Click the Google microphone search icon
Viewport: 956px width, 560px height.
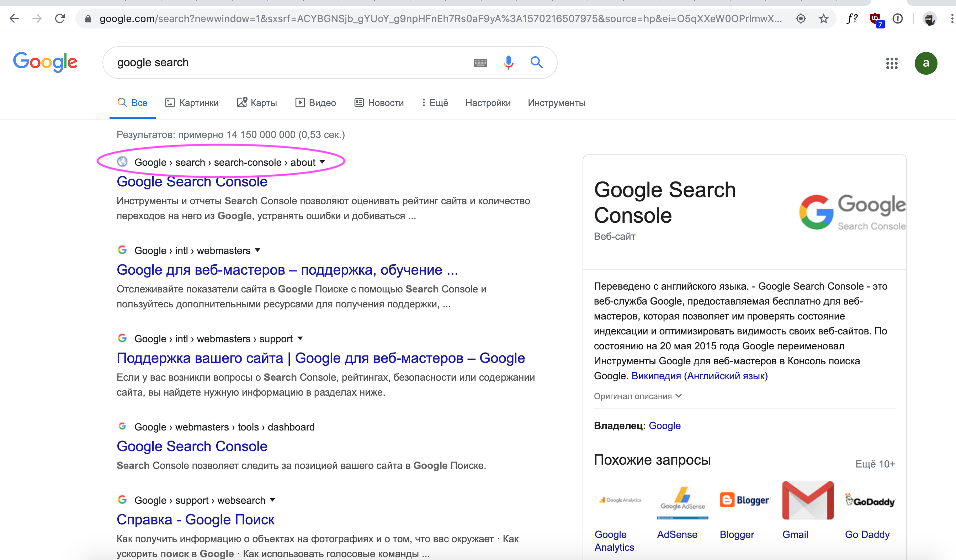tap(508, 63)
